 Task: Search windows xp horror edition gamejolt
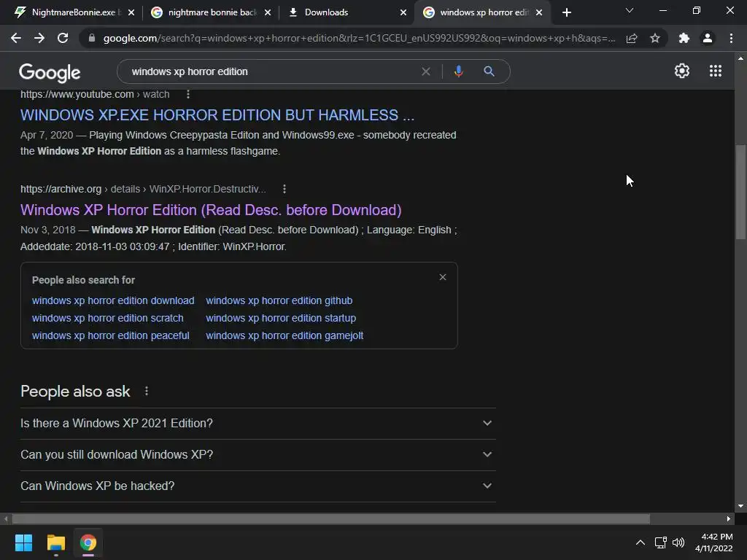coord(285,335)
